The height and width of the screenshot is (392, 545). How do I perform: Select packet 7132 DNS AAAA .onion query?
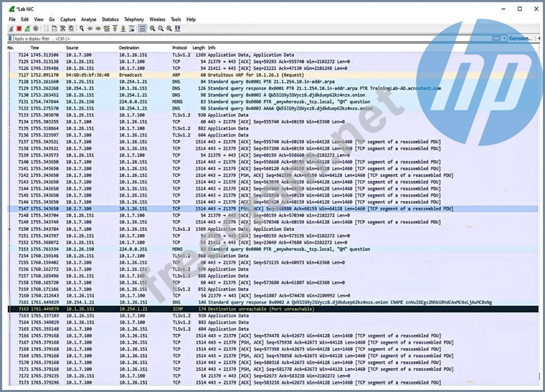[273, 108]
